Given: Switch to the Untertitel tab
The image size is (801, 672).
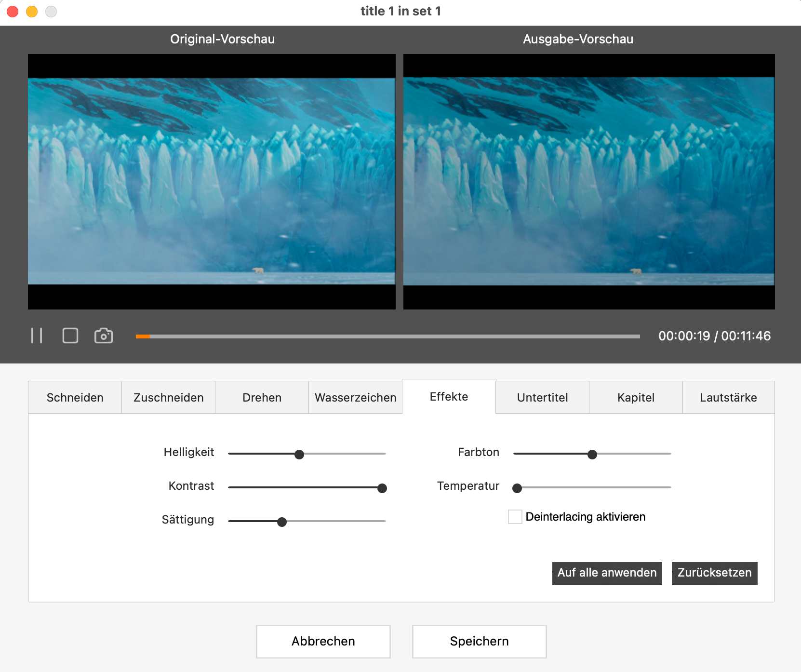Looking at the screenshot, I should pos(542,397).
